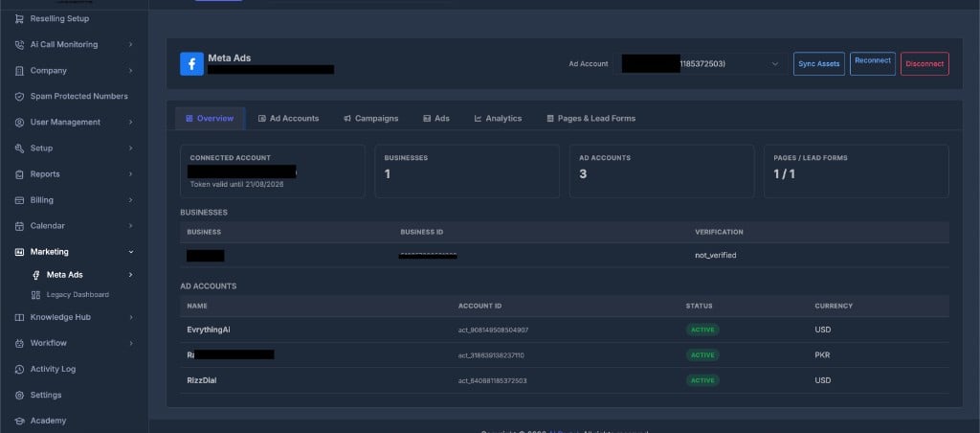The width and height of the screenshot is (980, 433).
Task: Expand the Knowledge Hub chevron
Action: (x=130, y=317)
